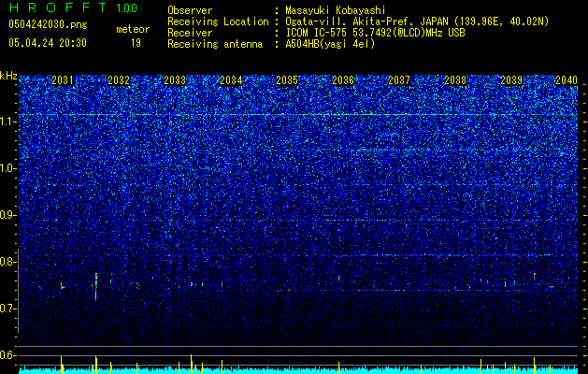Select the file name 0504242030.png
588x374 pixels.
(x=48, y=25)
